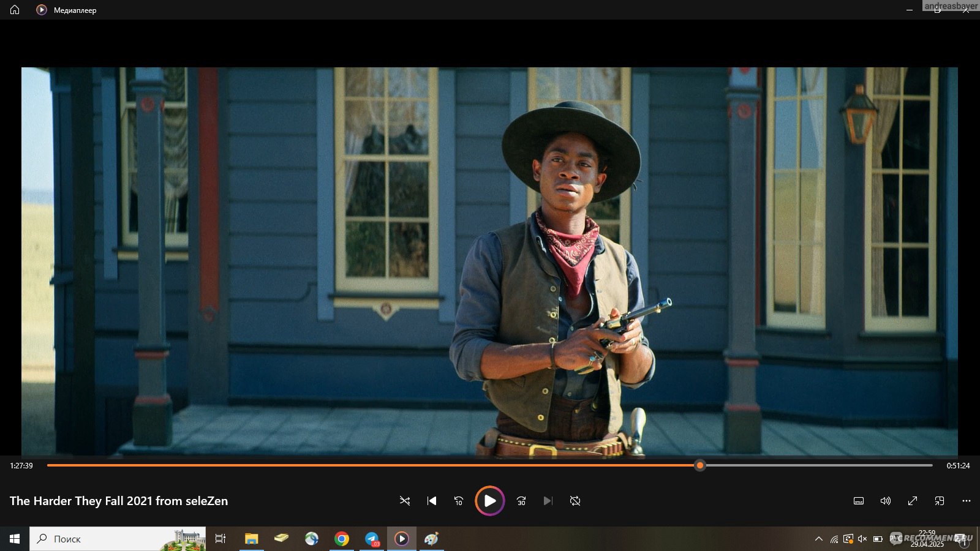Click the title The Harder They Fall 2021 from seleZen
This screenshot has height=551, width=980.
[119, 501]
